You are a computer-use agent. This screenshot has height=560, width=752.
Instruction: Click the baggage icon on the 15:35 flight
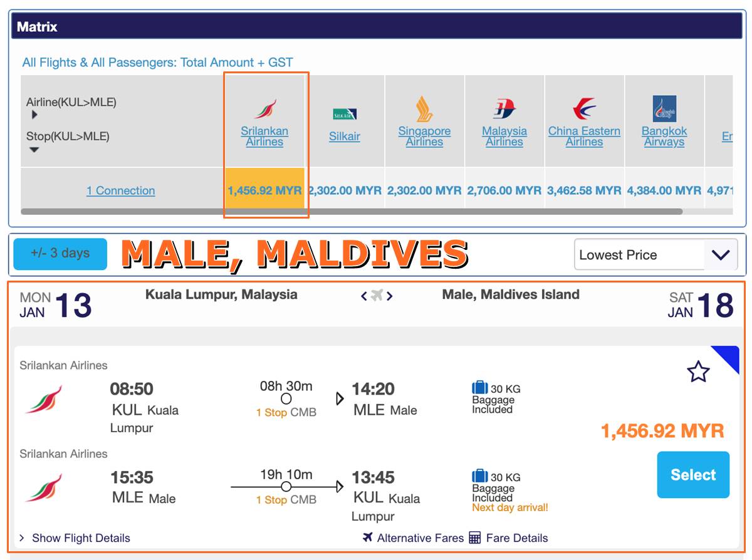(x=479, y=476)
